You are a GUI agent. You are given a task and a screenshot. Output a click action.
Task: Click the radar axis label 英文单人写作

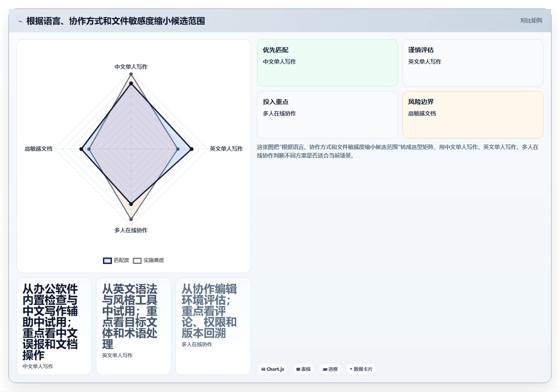(226, 149)
